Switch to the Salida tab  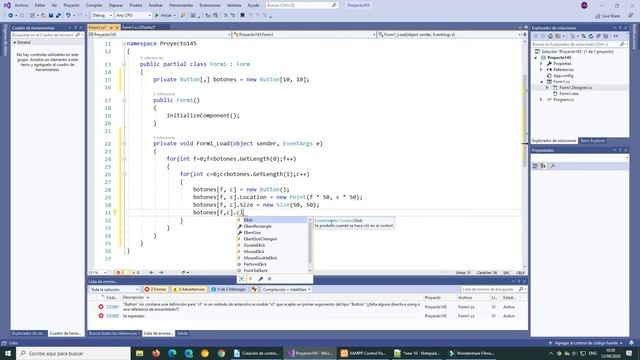(182, 333)
